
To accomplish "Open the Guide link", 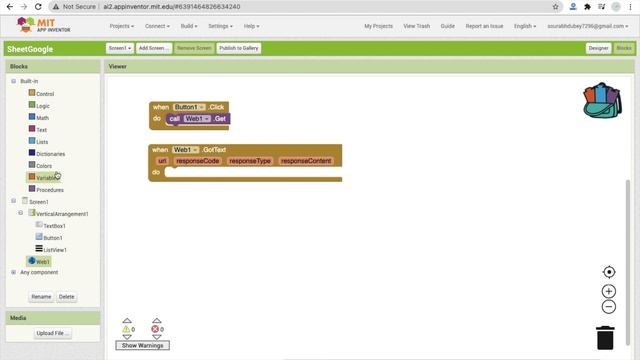I will tap(447, 26).
